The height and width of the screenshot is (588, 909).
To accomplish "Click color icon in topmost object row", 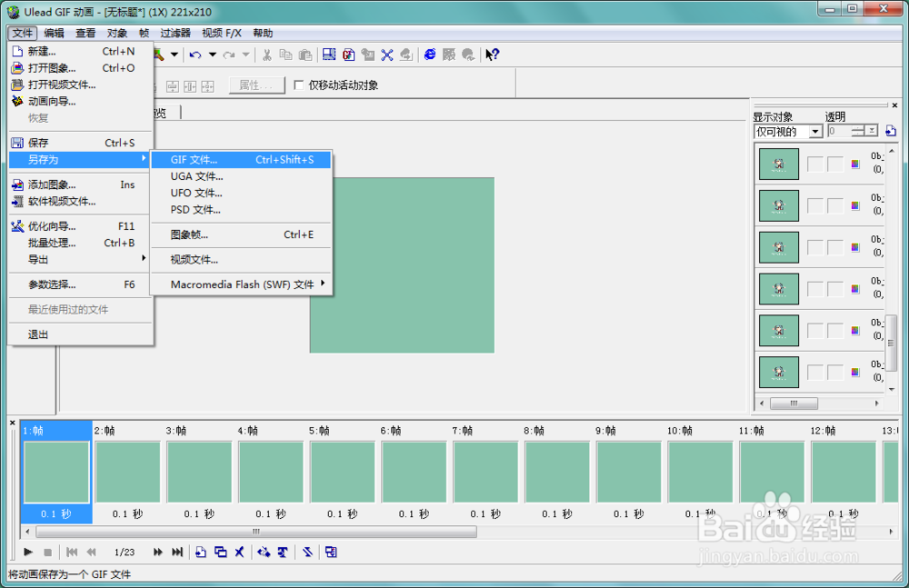I will tap(855, 164).
